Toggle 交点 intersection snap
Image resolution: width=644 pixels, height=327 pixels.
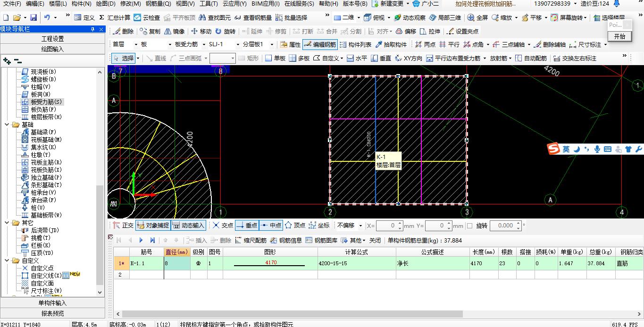pyautogui.click(x=223, y=226)
